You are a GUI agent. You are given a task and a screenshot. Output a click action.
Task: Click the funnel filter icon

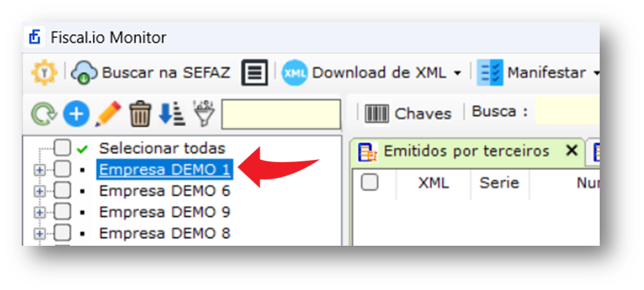(x=204, y=114)
